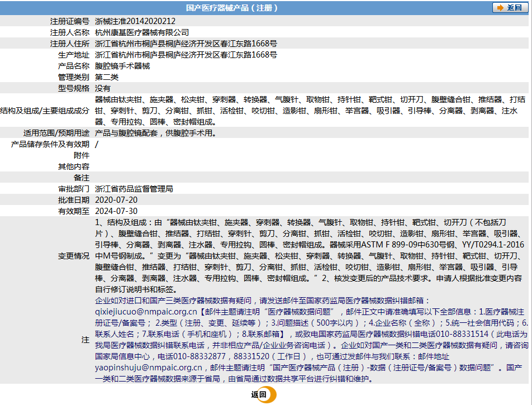532x405 pixels.
Task: Select registration number 浙械注准20142020212
Action: coord(131,21)
